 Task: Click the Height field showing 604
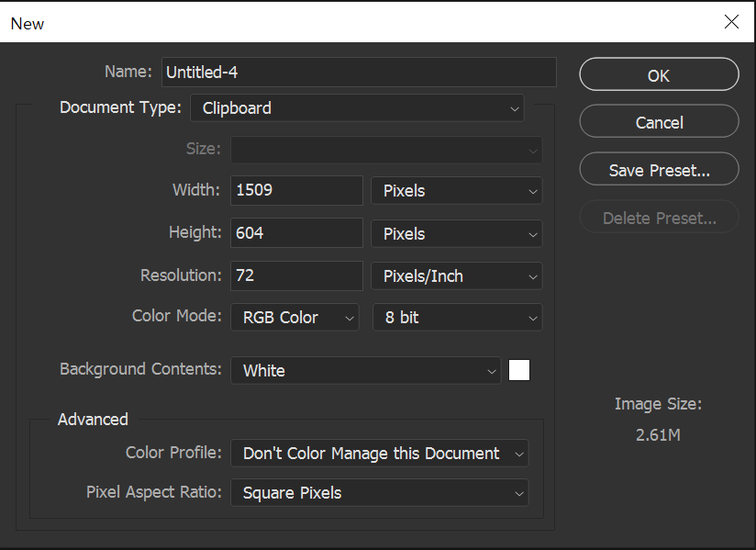pyautogui.click(x=296, y=233)
